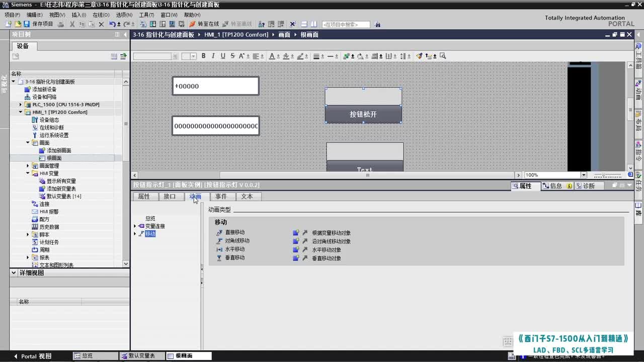This screenshot has height=362, width=644.
Task: Expand 变量连接 in animation tree
Action: (135, 226)
